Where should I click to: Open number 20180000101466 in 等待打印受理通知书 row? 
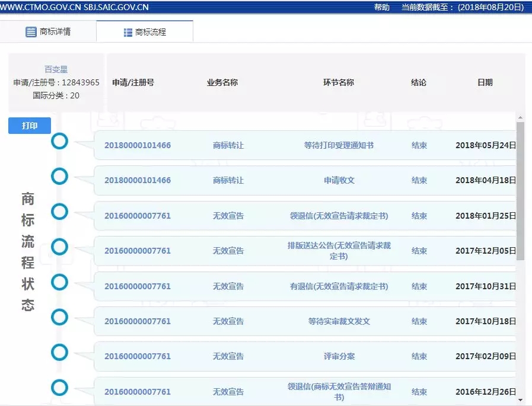coord(138,145)
